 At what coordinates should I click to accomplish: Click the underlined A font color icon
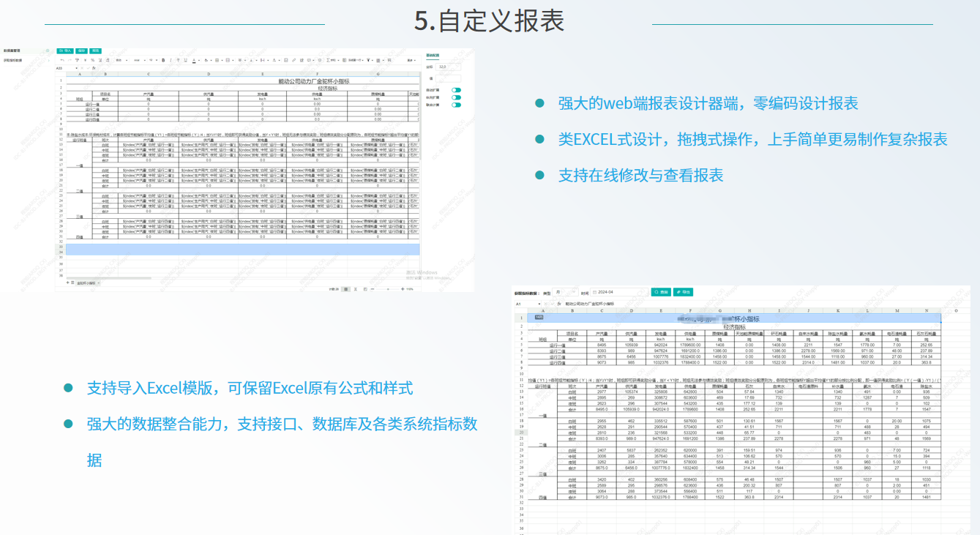pos(194,60)
